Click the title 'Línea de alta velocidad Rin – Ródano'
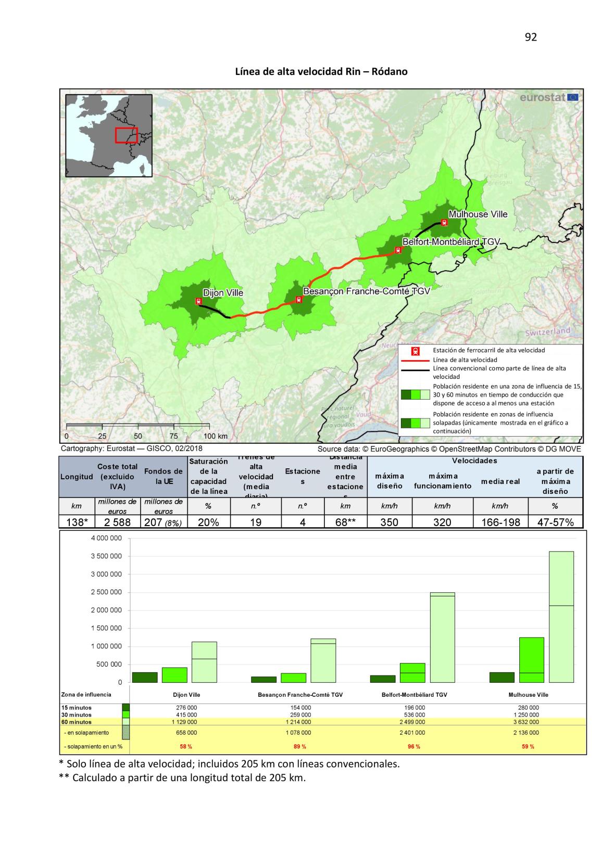 [321, 72]
